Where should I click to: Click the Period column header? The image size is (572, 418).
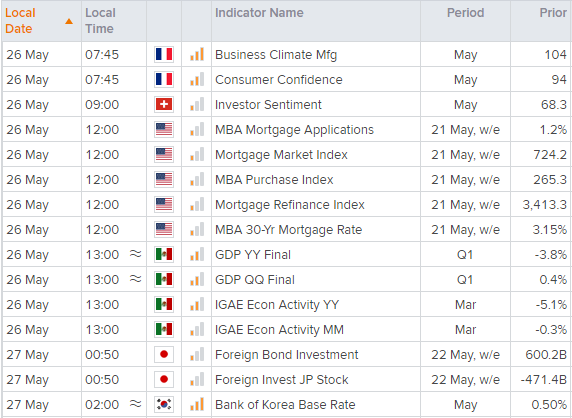coord(465,13)
